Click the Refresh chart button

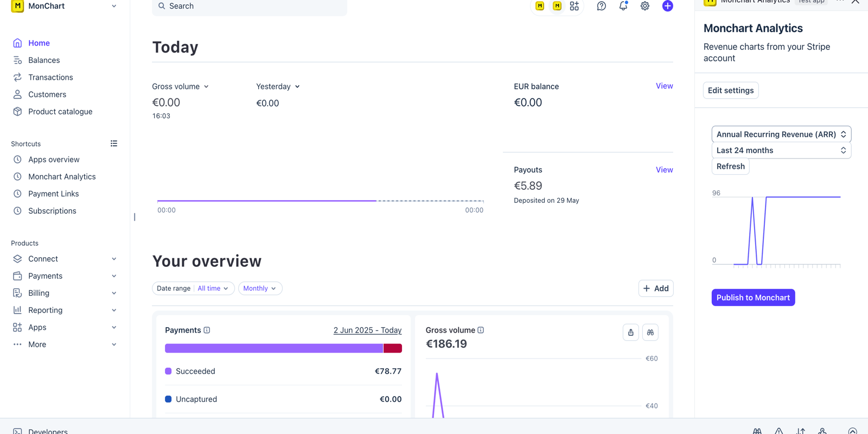point(730,167)
